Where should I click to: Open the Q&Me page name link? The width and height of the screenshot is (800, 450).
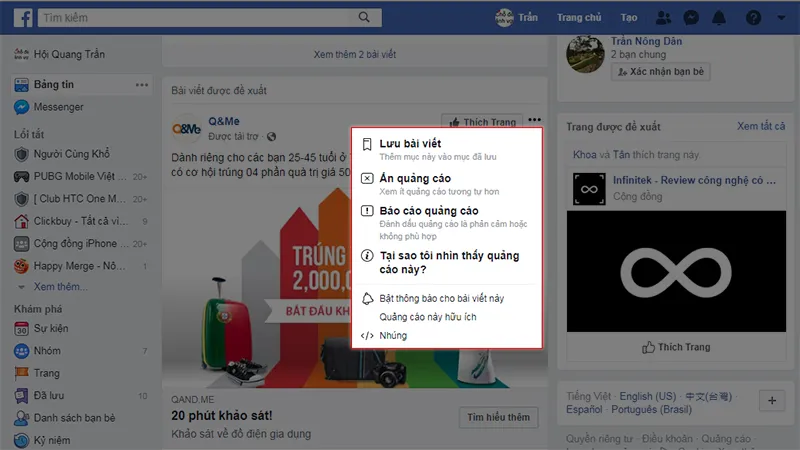click(x=223, y=121)
